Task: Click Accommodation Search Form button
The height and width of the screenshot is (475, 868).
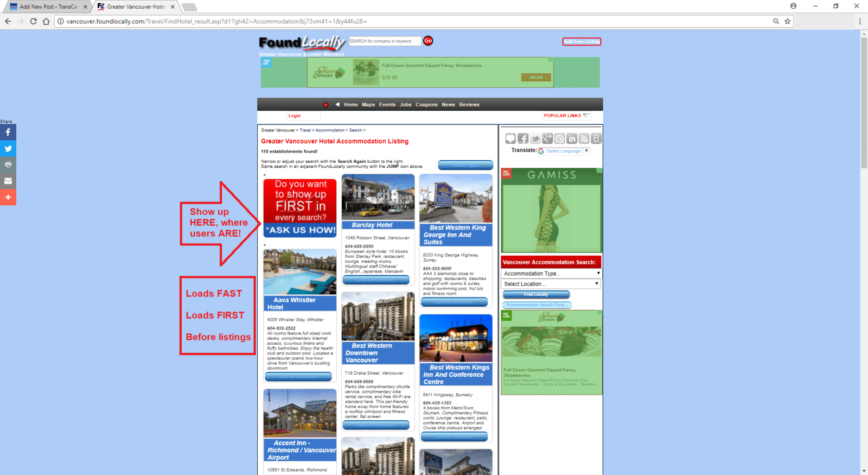Action: (536, 305)
